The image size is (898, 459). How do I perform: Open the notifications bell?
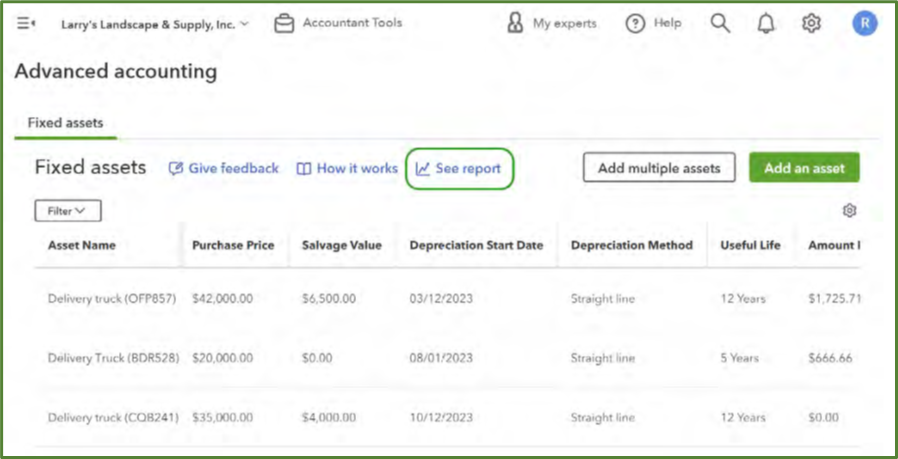[x=766, y=24]
